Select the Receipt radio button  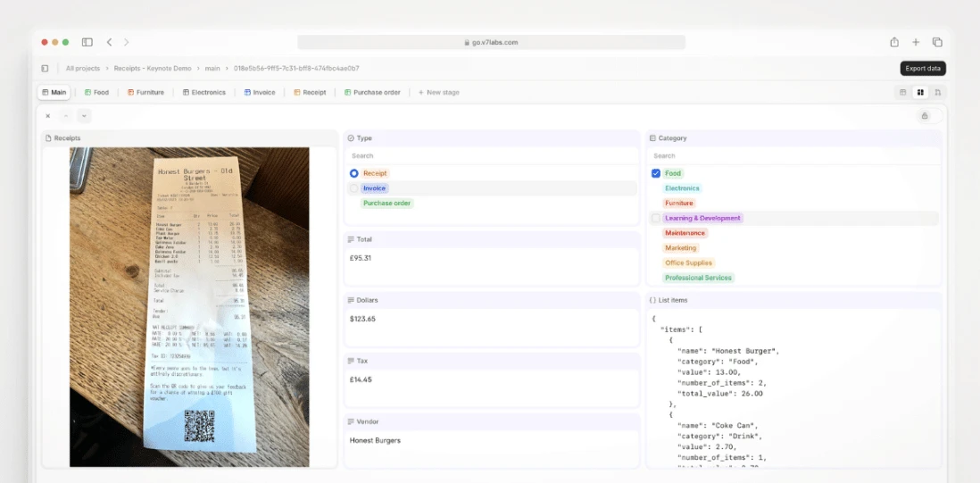[x=353, y=173]
